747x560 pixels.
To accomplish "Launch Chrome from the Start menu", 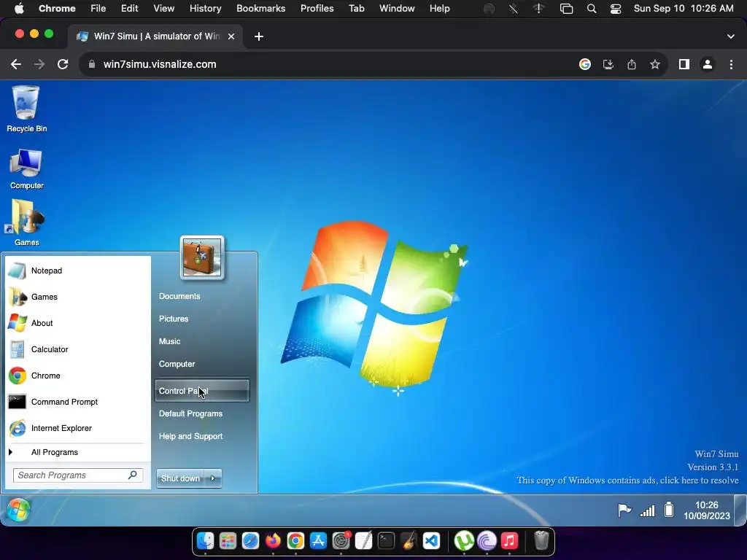I will click(76, 376).
